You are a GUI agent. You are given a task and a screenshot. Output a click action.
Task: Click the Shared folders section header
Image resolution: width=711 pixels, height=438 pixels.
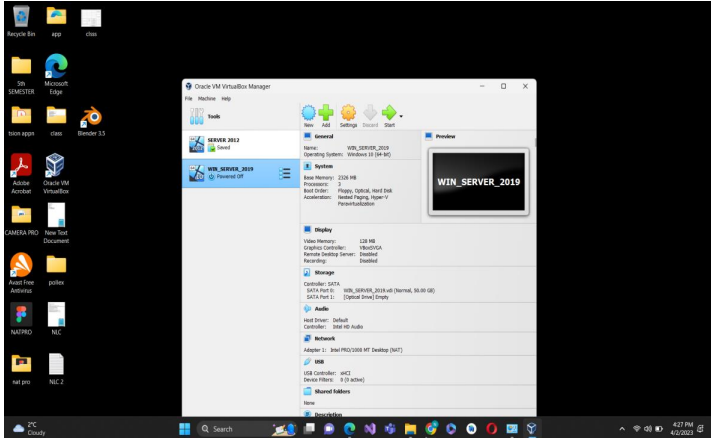tap(332, 391)
